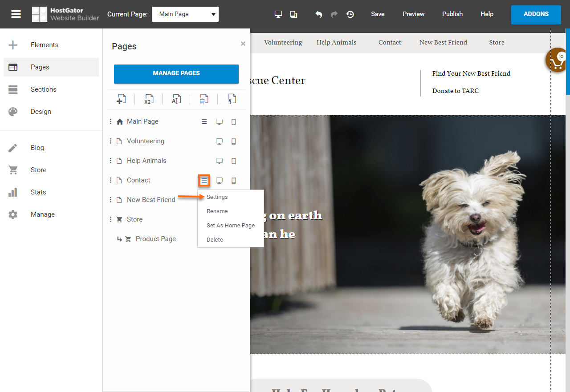
Task: Open the revision history clock icon
Action: coord(350,14)
